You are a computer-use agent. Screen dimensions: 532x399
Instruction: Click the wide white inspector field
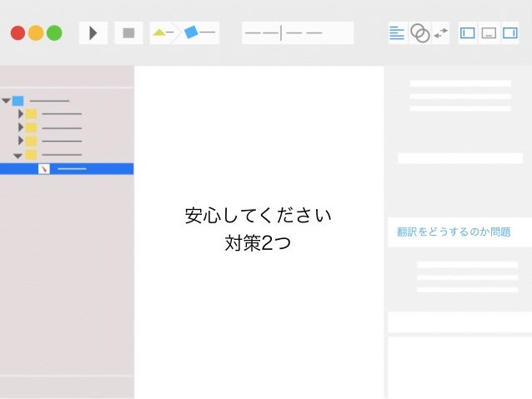click(460, 158)
